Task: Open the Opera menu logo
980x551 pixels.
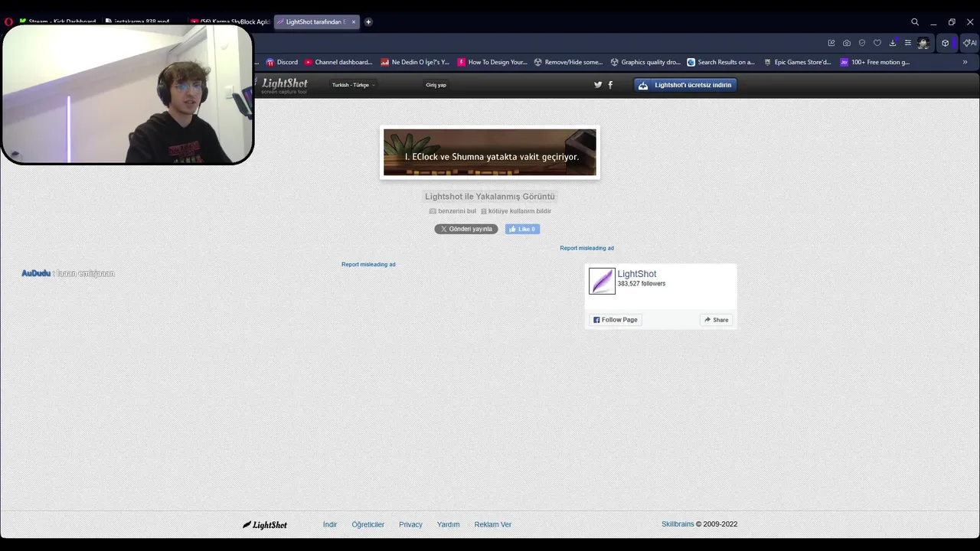Action: tap(8, 21)
